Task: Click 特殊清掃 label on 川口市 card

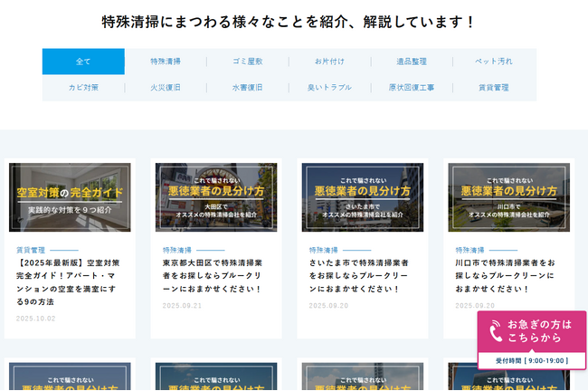Action: 469,251
